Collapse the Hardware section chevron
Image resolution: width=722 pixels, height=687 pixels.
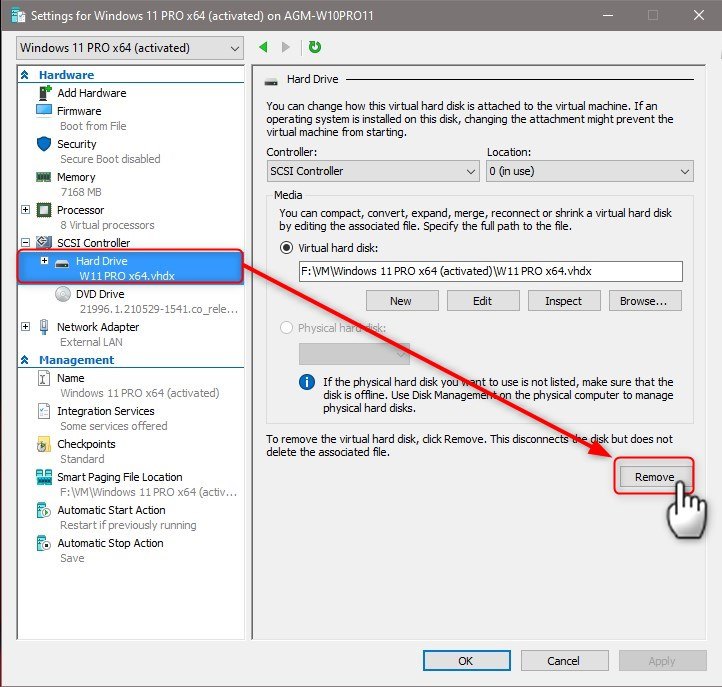coord(25,75)
